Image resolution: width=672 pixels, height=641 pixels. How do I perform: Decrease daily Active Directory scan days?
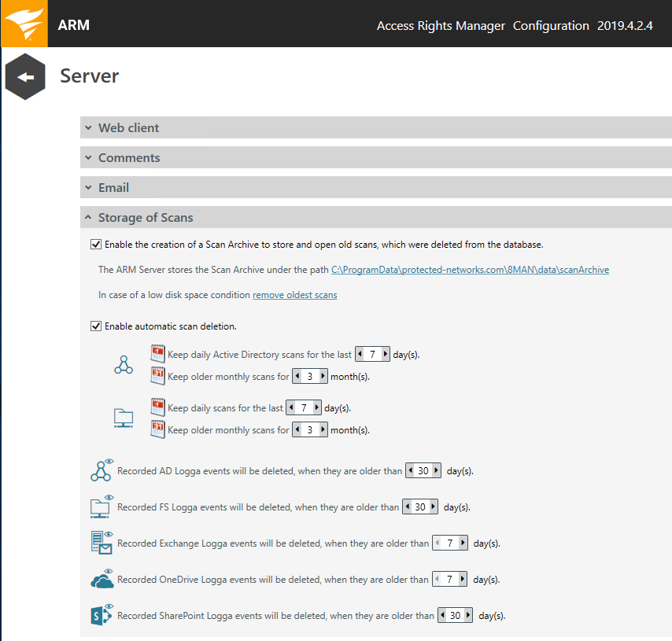[x=360, y=354]
